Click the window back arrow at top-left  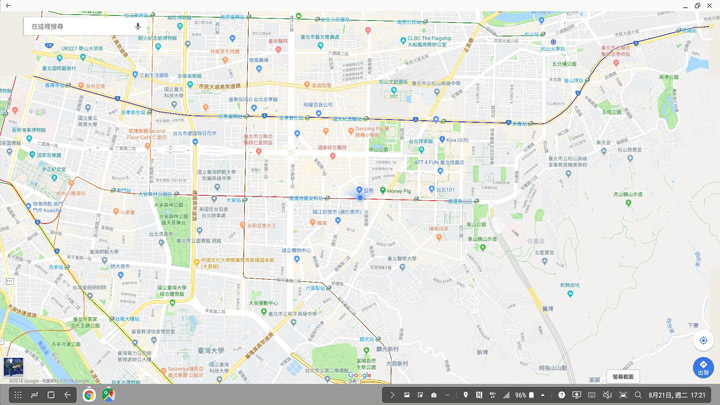9,6
